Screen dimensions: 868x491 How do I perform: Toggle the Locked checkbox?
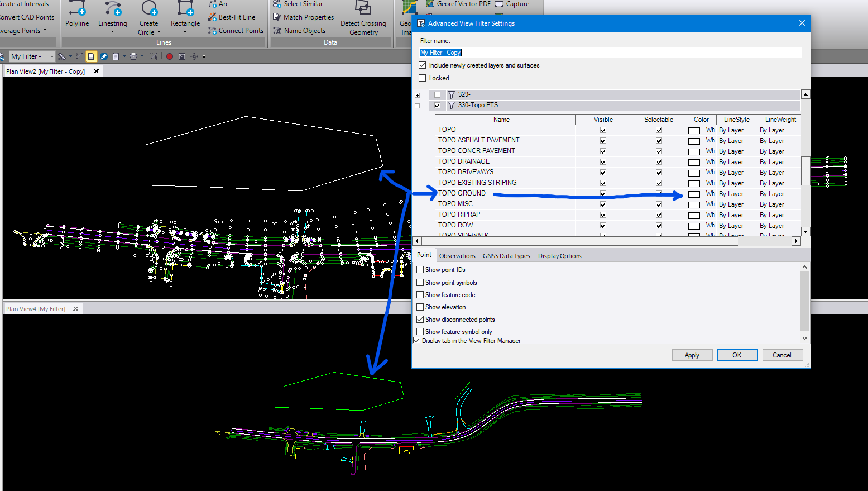(423, 78)
